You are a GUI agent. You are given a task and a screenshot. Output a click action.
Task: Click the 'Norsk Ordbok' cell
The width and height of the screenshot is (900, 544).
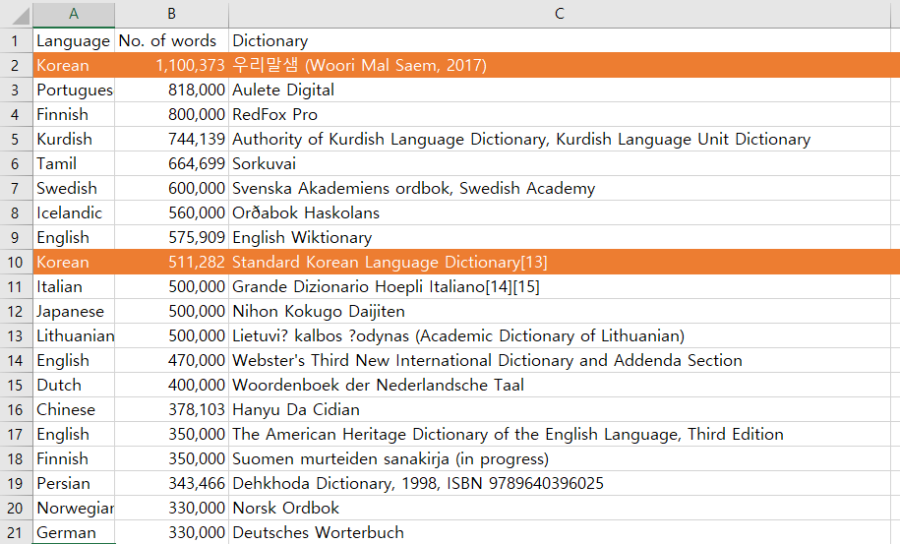click(x=559, y=508)
